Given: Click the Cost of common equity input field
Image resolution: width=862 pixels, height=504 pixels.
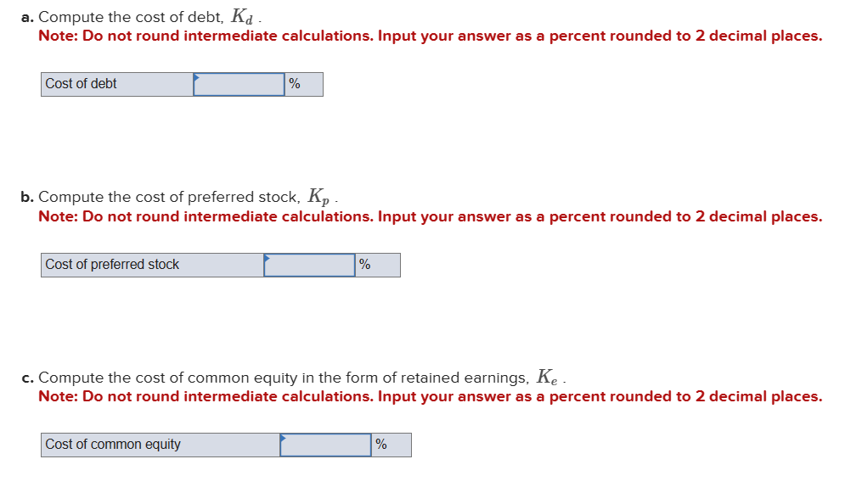Looking at the screenshot, I should [324, 444].
